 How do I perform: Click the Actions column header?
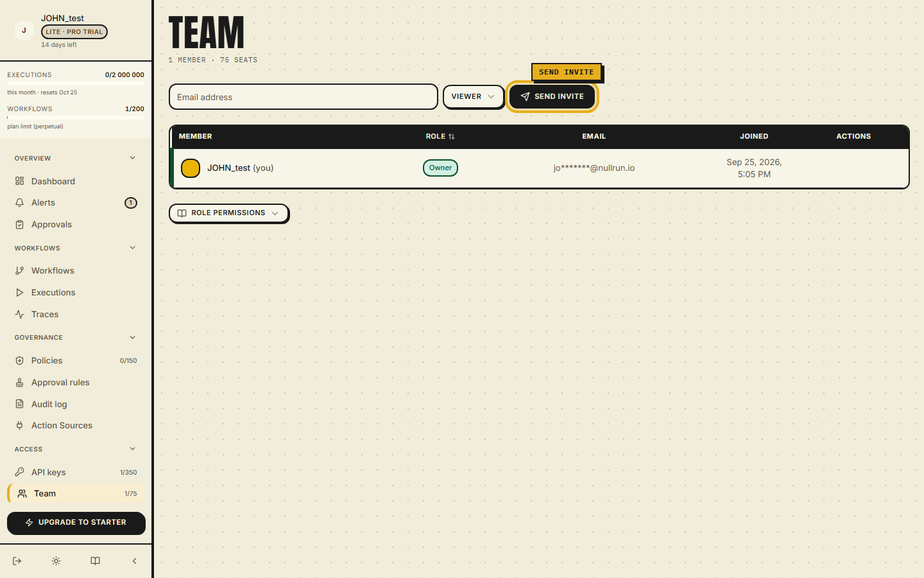click(x=853, y=136)
